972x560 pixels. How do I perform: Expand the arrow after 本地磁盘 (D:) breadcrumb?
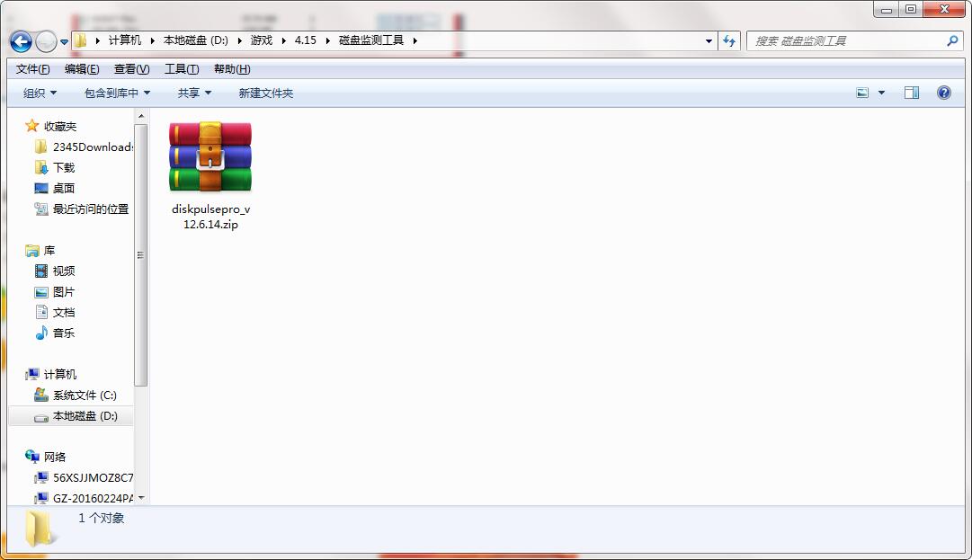click(239, 40)
